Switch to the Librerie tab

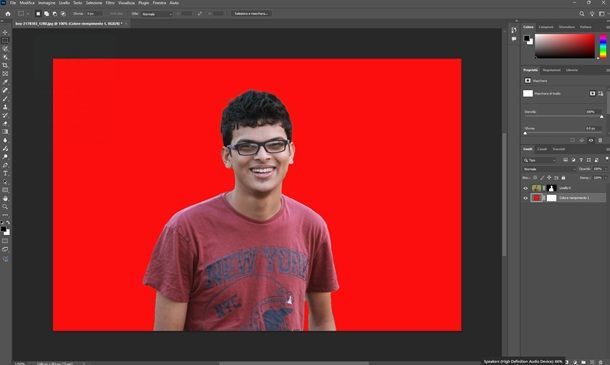click(572, 70)
